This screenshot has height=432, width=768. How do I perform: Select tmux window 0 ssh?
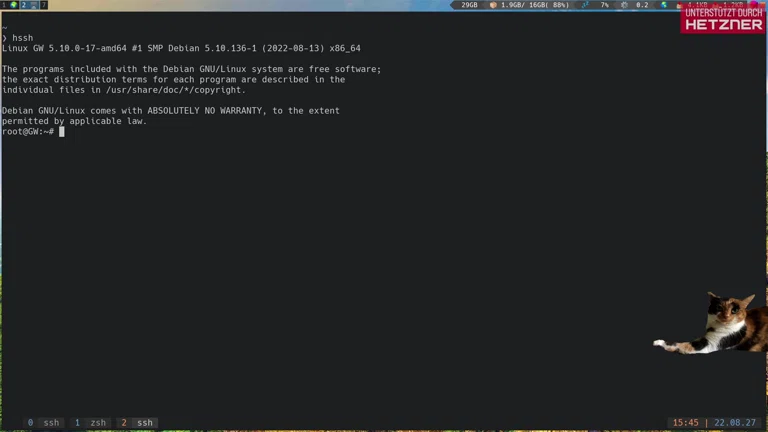click(x=44, y=423)
